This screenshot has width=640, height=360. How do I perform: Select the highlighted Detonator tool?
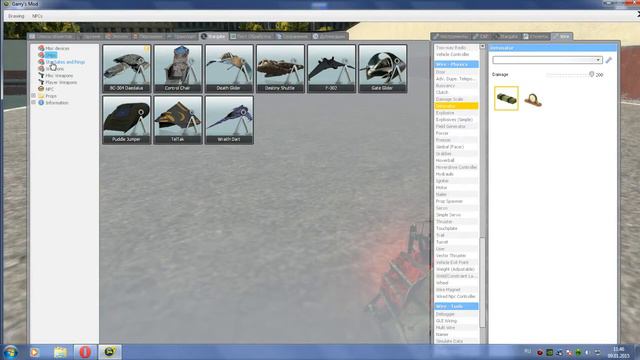point(456,106)
